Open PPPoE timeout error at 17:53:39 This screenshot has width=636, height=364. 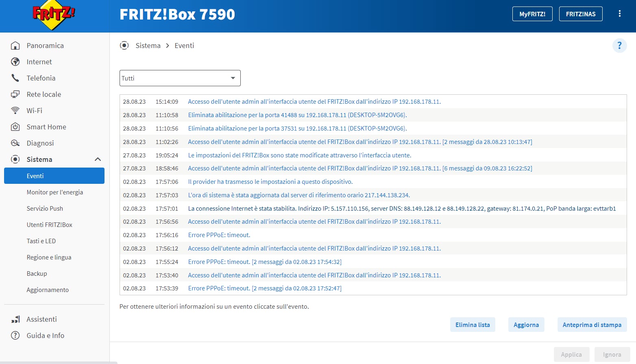coord(265,288)
